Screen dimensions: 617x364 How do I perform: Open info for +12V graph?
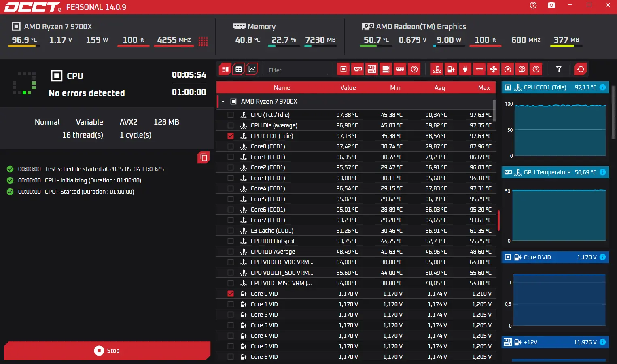[x=602, y=342]
